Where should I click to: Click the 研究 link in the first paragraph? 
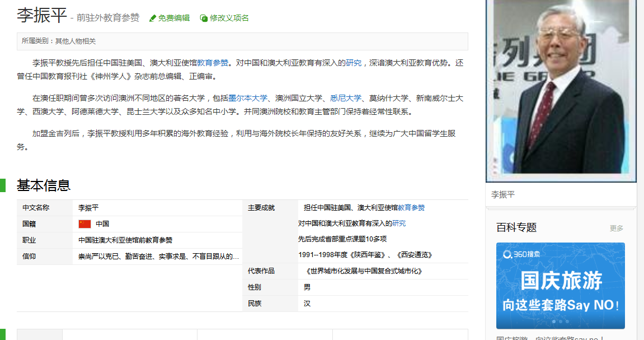coord(354,63)
